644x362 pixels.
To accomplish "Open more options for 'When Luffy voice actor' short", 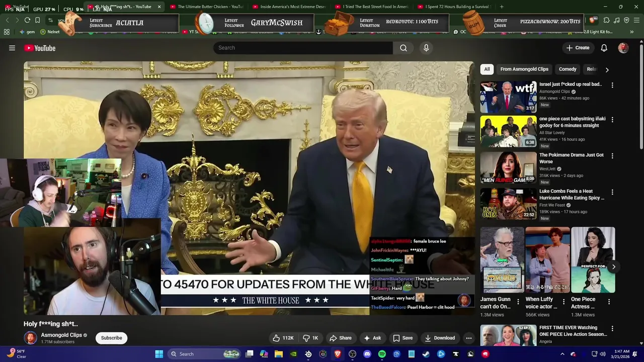I will pyautogui.click(x=563, y=302).
